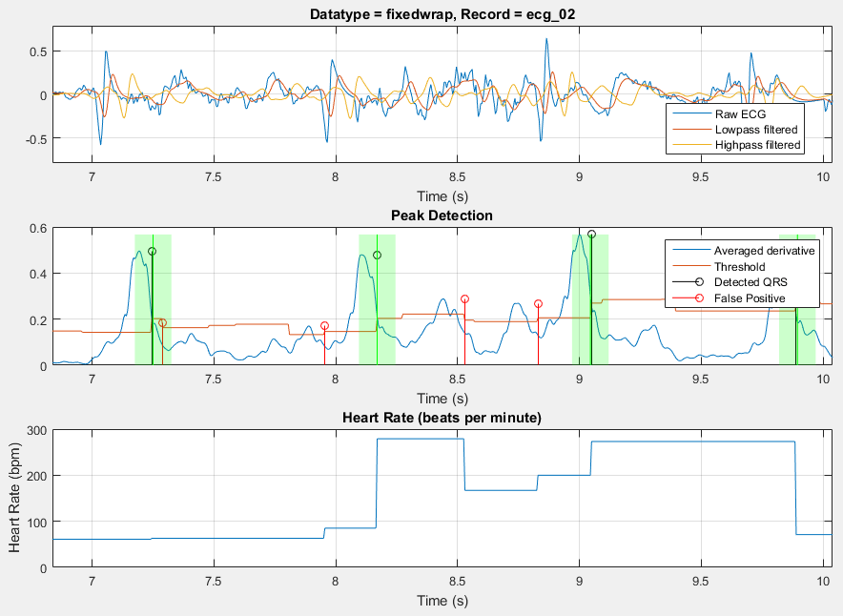Click the Heart Rate (bpm) y-axis label
The width and height of the screenshot is (843, 616).
point(17,495)
